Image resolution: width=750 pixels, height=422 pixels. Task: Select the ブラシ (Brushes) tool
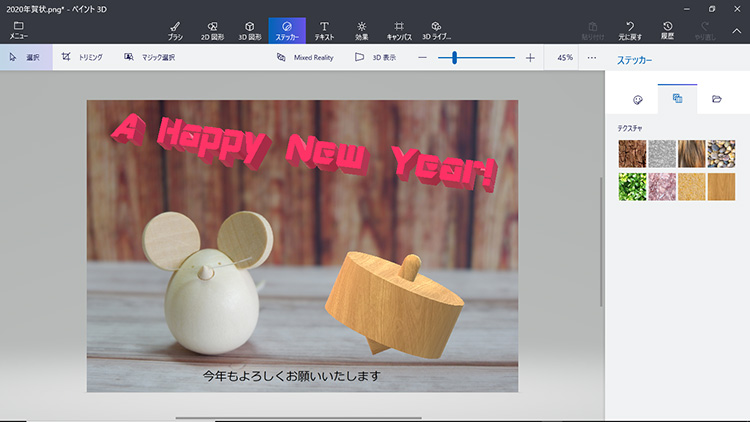tap(175, 29)
